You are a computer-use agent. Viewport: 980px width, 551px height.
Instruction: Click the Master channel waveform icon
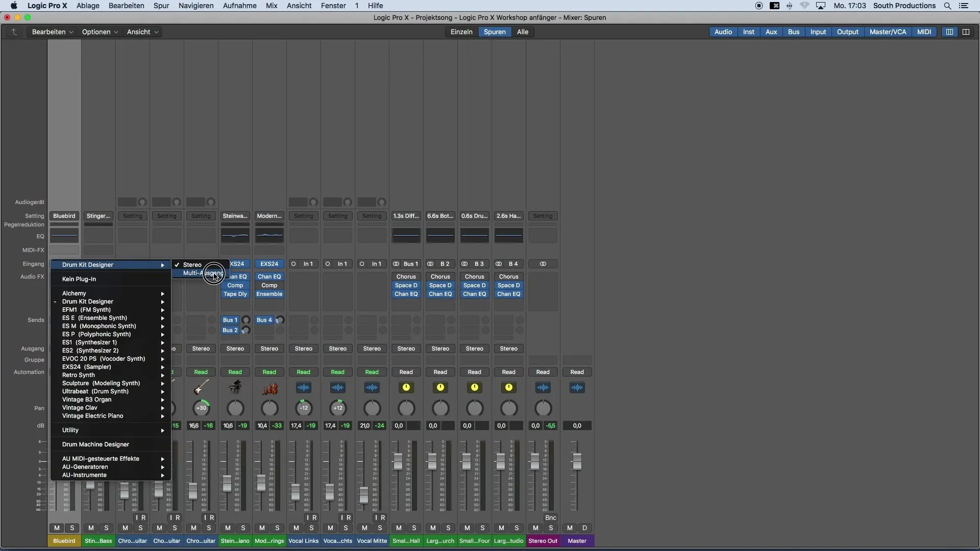(577, 388)
